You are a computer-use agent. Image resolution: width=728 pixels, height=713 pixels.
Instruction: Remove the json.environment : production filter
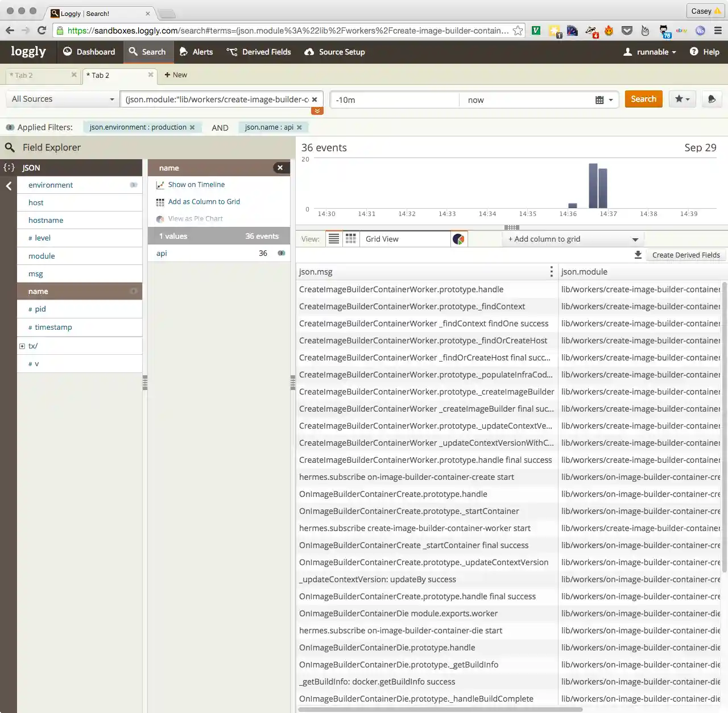click(x=192, y=127)
